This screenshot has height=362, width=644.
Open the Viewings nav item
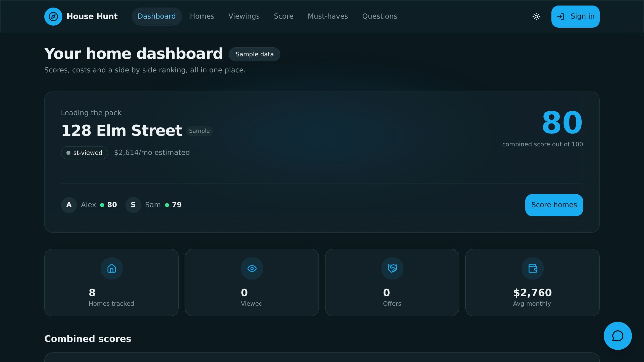point(244,16)
